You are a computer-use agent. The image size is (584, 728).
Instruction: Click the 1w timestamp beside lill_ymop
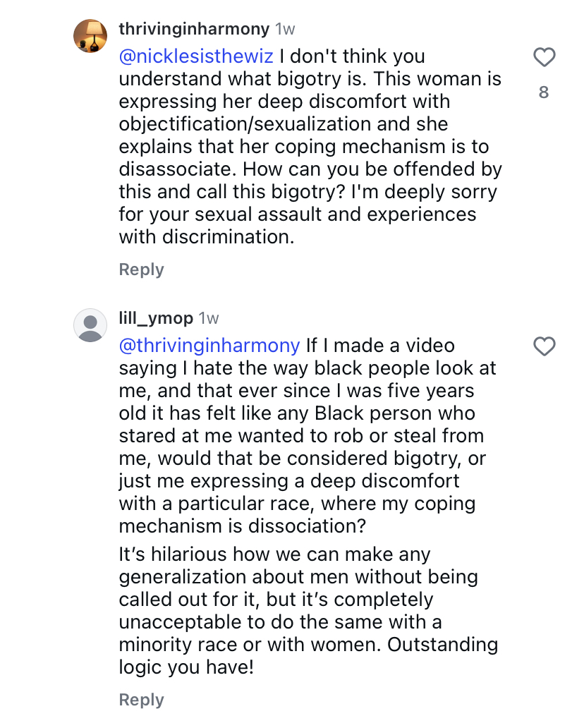coord(209,318)
